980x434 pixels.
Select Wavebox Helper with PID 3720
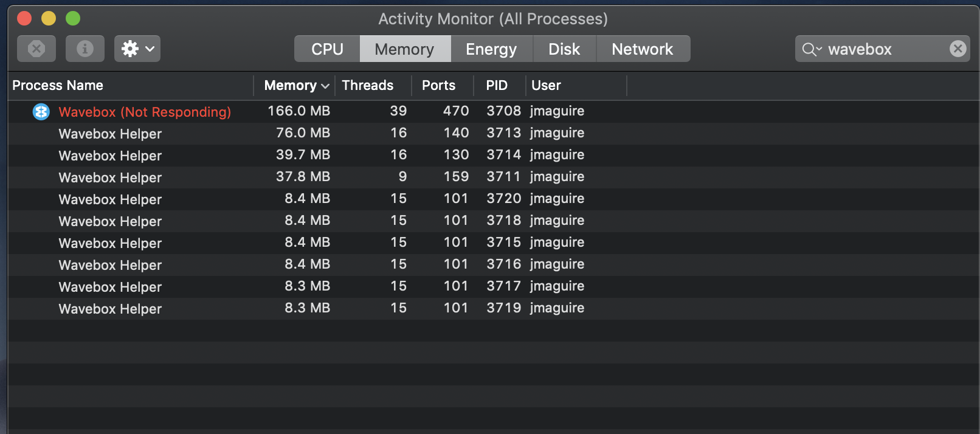pyautogui.click(x=493, y=199)
